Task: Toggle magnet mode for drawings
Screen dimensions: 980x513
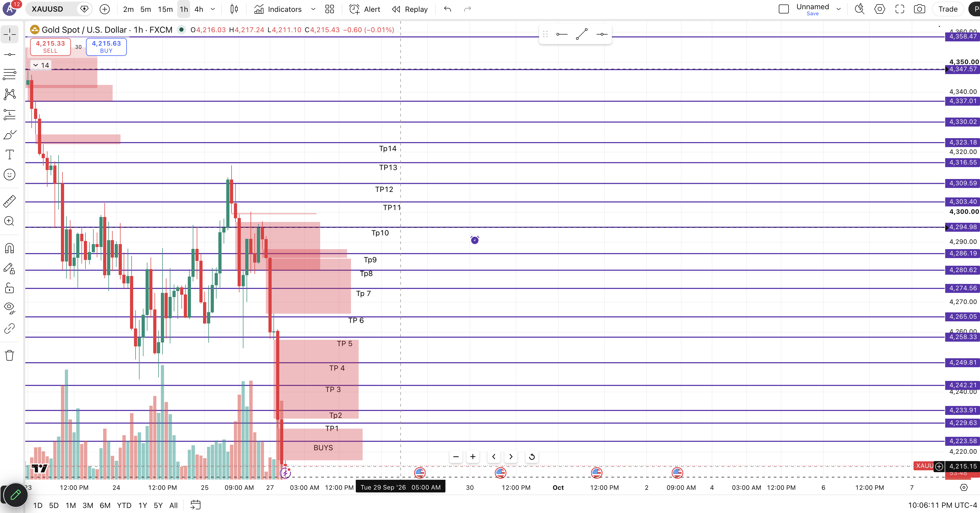Action: pyautogui.click(x=9, y=248)
